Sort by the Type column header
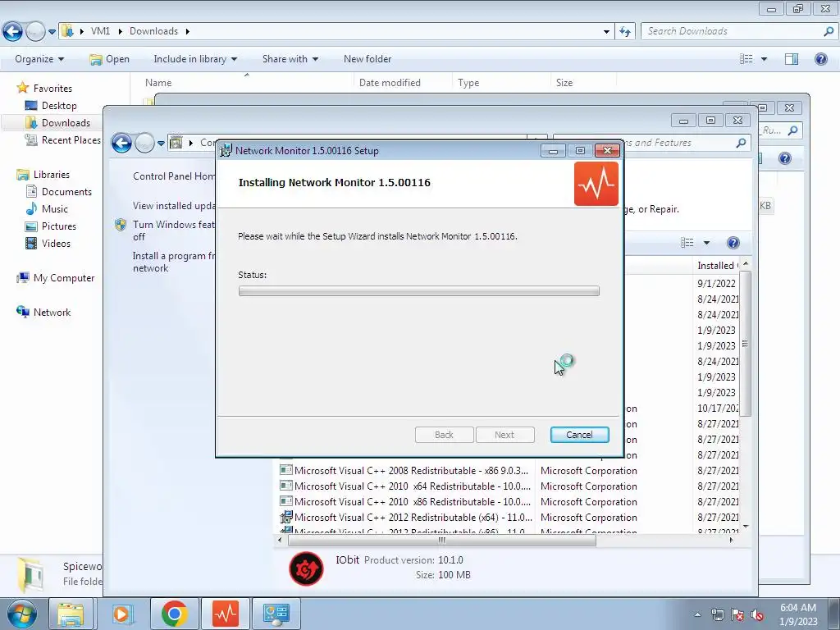 click(468, 83)
